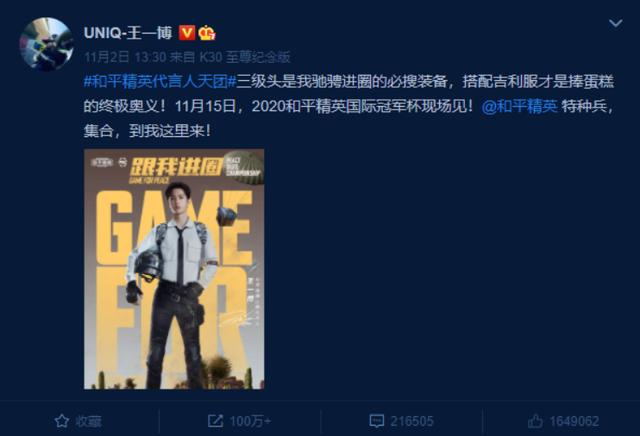Click the 收藏 favorite label
This screenshot has height=436, width=640.
coord(88,421)
